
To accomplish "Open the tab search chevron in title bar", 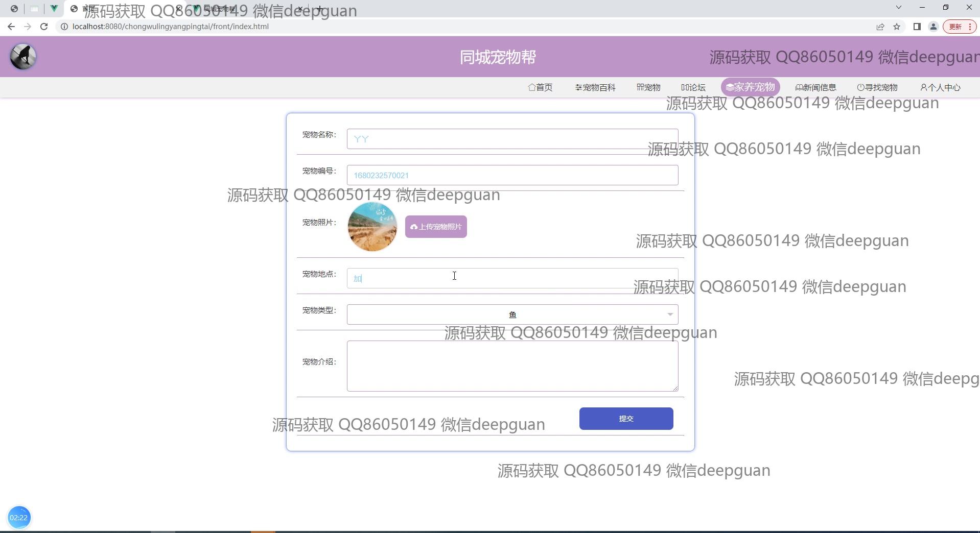I will click(x=899, y=7).
